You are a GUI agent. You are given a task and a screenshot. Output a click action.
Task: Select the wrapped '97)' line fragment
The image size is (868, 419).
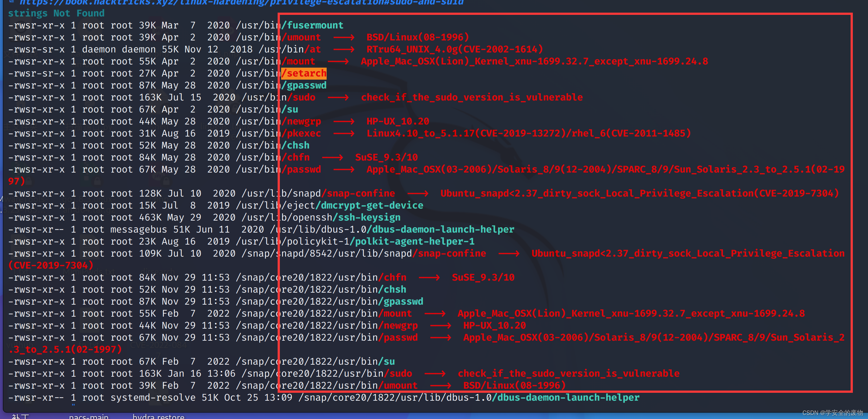(16, 182)
